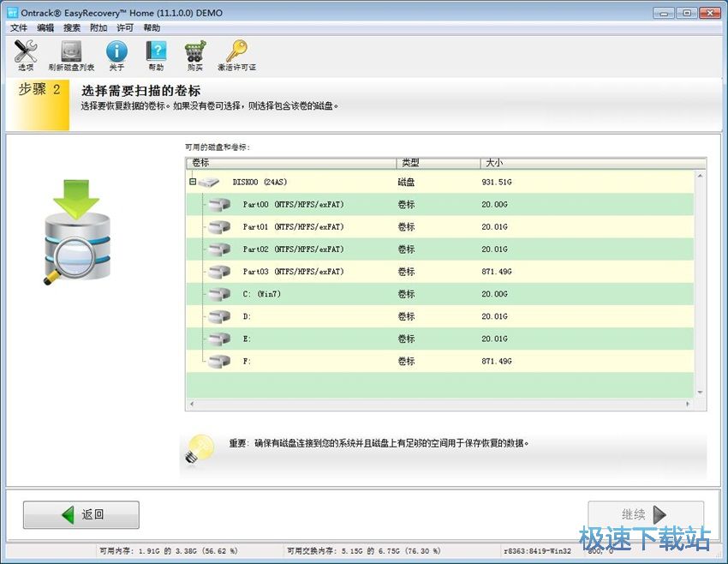The image size is (728, 564).
Task: Open the 搜索 menu
Action: tap(71, 28)
